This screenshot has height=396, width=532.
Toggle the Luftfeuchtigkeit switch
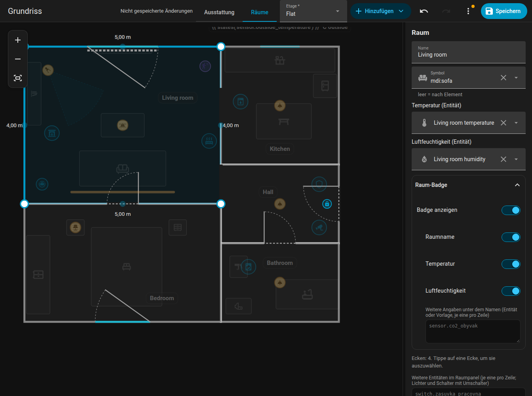coord(511,291)
